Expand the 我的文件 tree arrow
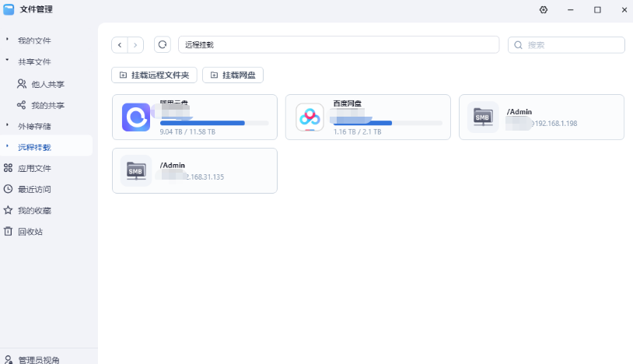The image size is (633, 364). [7, 39]
